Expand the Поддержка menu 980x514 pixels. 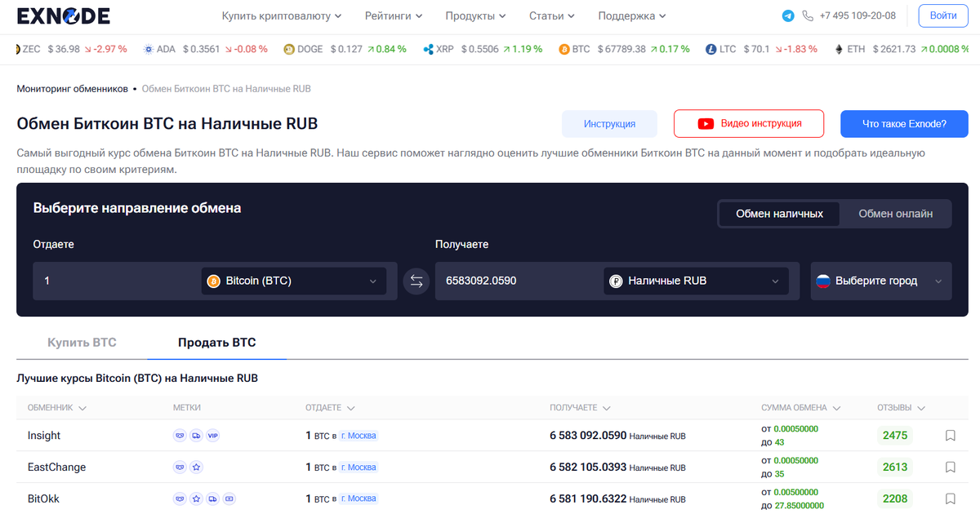coord(632,16)
